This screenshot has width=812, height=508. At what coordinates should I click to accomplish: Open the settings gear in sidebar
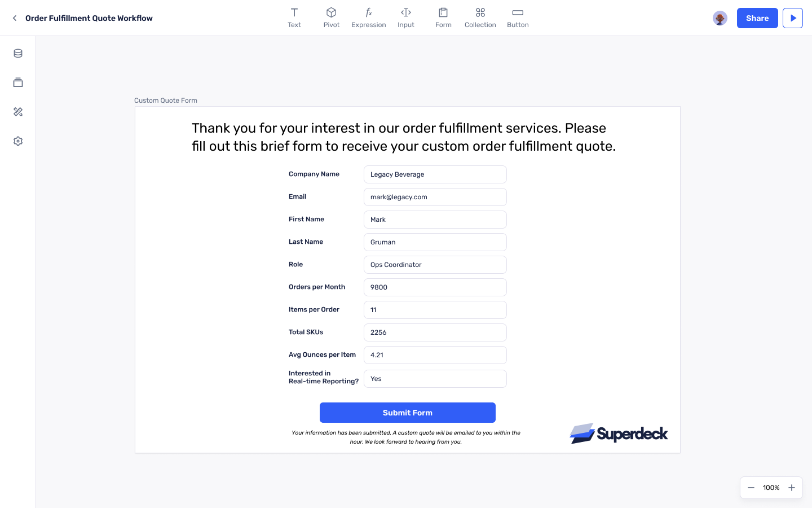click(x=18, y=141)
